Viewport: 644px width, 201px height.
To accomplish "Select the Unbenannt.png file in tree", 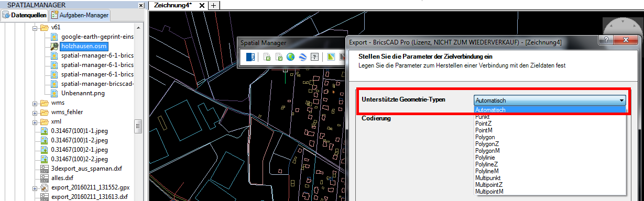I will 82,93.
